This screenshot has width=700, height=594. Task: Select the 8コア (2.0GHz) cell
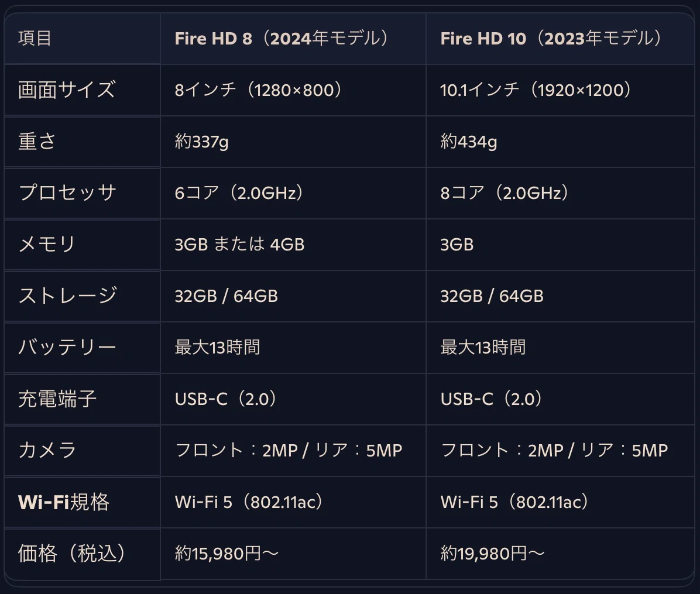(560, 193)
